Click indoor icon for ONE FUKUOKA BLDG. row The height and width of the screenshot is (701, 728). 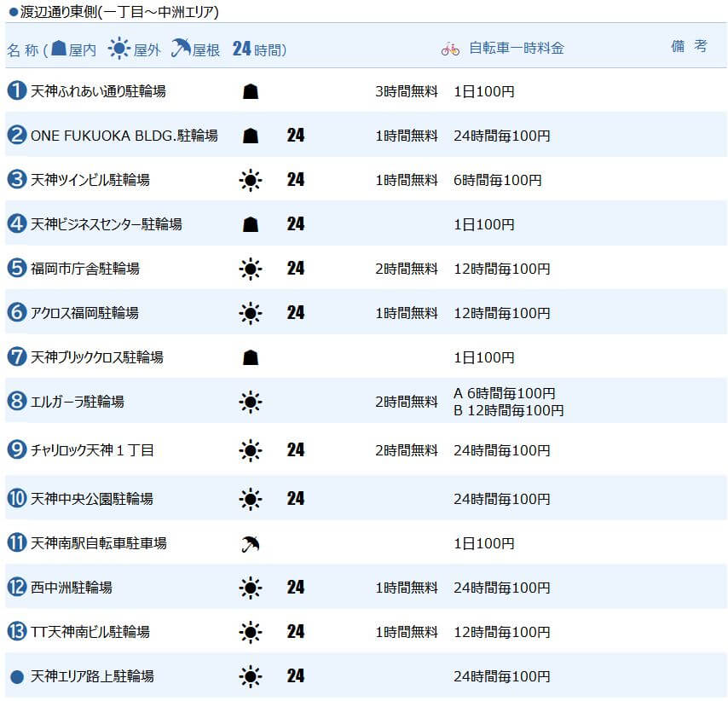click(x=251, y=136)
